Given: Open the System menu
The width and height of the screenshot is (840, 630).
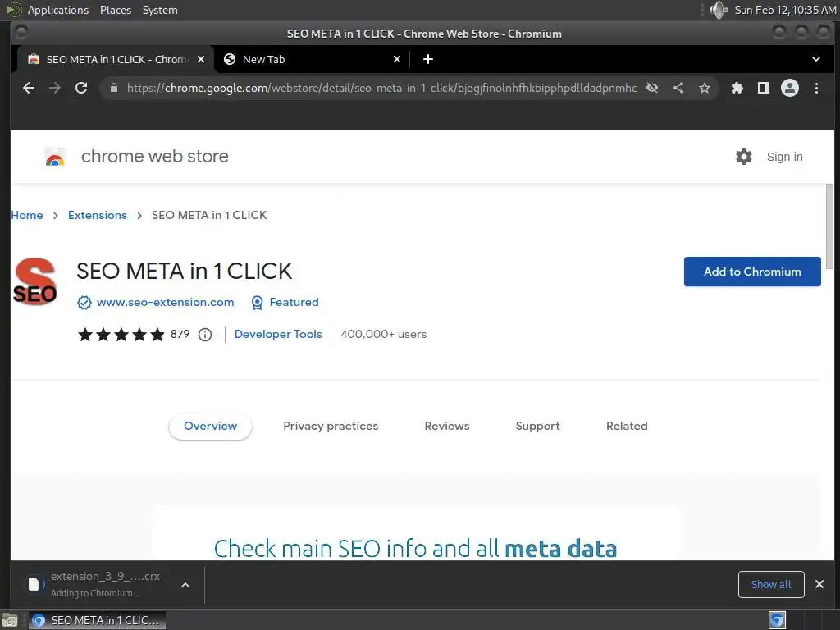Looking at the screenshot, I should 160,10.
